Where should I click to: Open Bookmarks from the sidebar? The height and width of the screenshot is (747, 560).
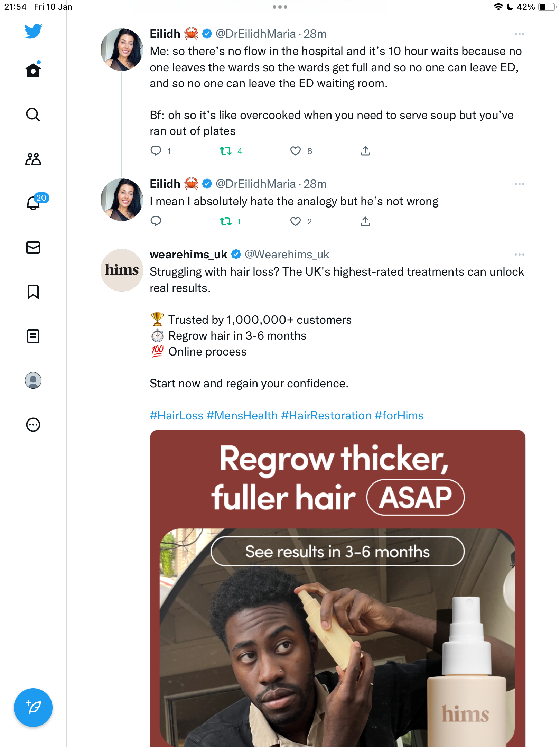click(x=33, y=292)
